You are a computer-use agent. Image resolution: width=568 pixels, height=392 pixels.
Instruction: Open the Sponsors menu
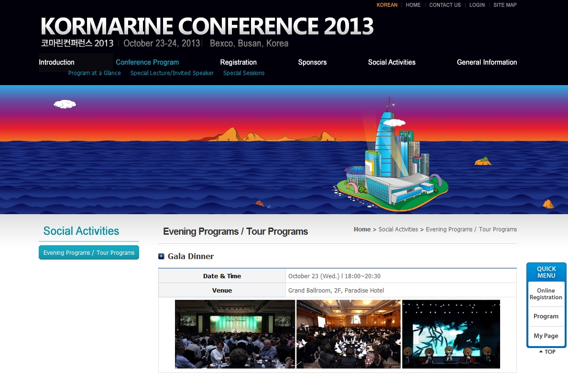point(312,62)
